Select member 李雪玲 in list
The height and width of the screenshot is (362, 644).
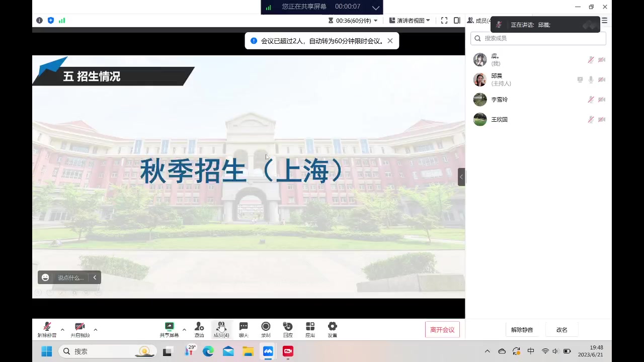click(x=538, y=100)
